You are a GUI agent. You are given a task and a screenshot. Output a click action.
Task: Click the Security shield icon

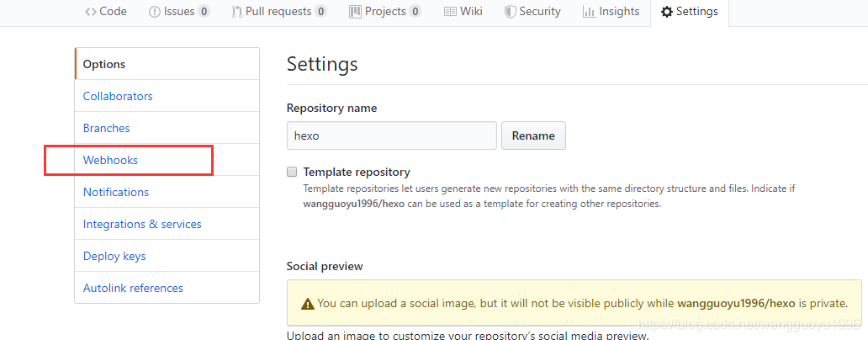point(510,12)
